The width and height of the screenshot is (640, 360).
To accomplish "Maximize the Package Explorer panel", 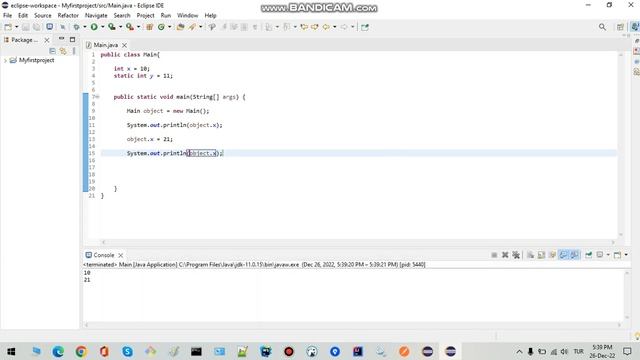I will click(x=72, y=40).
